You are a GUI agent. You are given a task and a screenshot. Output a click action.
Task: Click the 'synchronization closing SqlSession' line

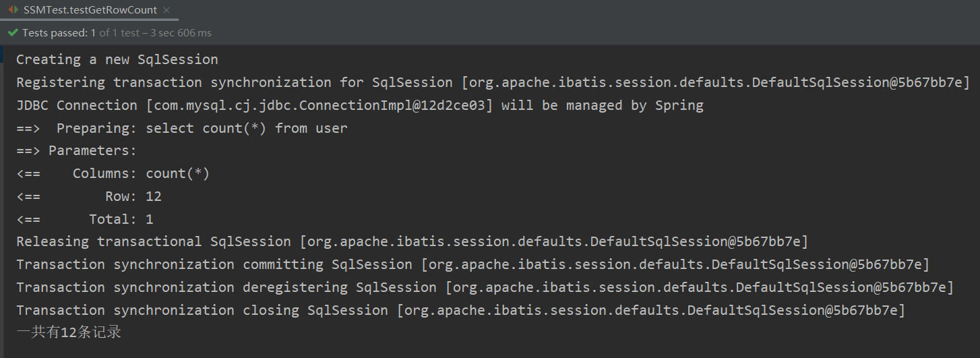click(460, 310)
